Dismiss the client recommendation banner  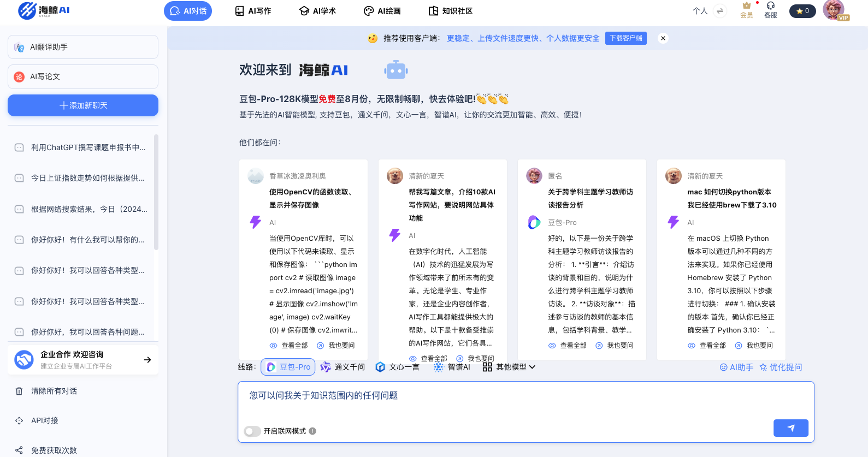(663, 38)
